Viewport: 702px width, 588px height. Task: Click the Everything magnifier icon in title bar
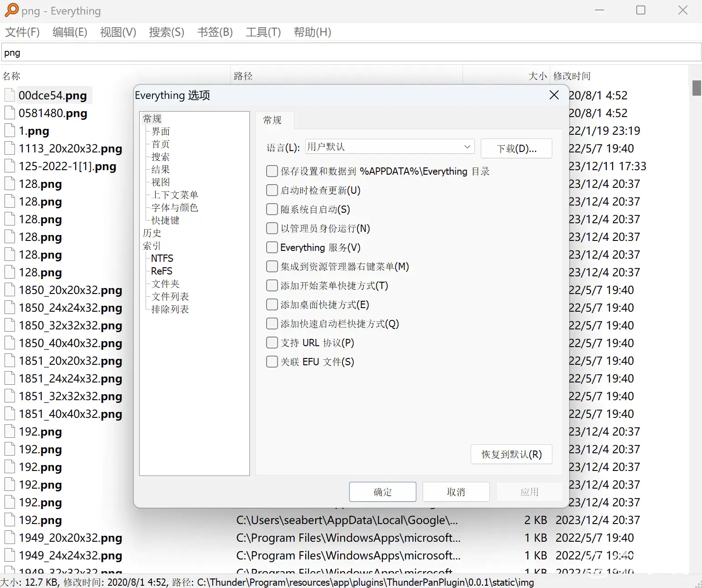[11, 10]
